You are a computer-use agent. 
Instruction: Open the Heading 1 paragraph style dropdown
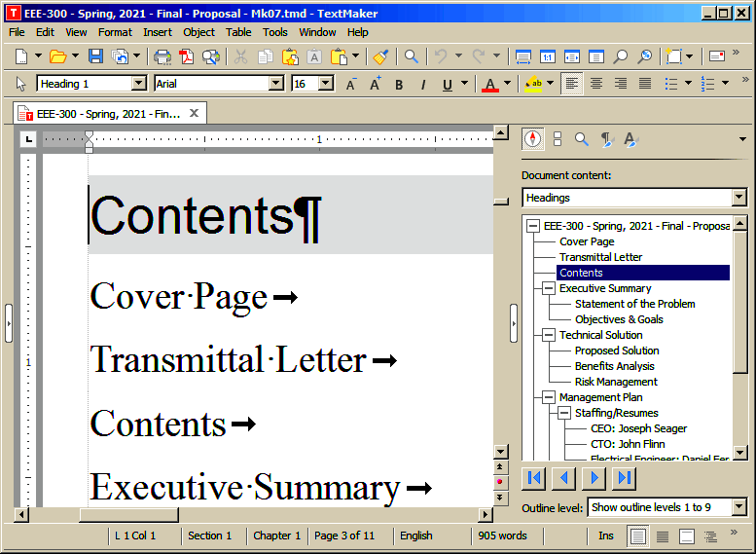[138, 84]
